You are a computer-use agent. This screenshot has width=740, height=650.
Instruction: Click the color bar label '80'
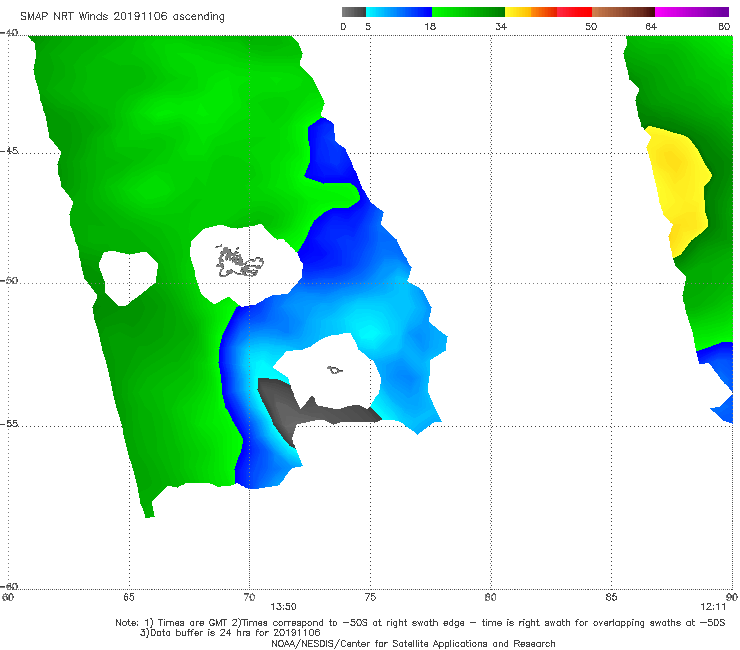(724, 26)
